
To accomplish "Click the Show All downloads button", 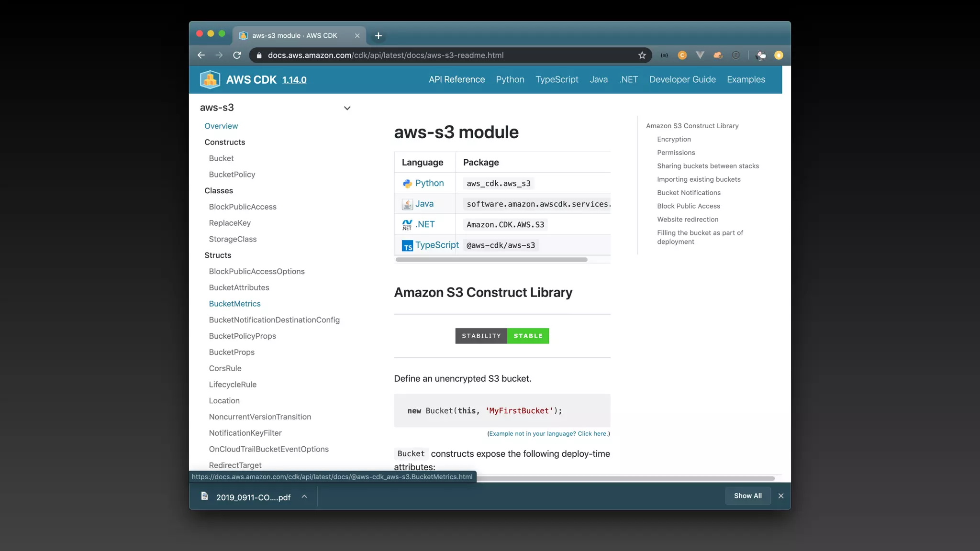I will point(747,496).
